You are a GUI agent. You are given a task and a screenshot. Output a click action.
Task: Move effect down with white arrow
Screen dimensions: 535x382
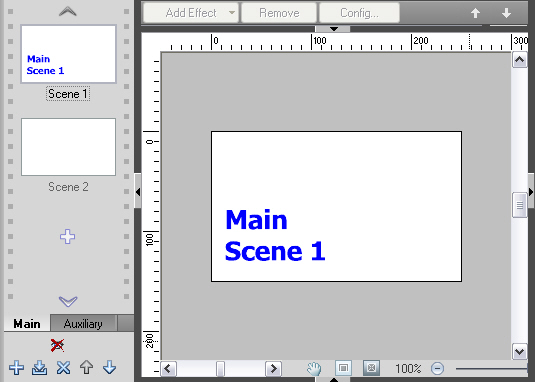coord(506,13)
